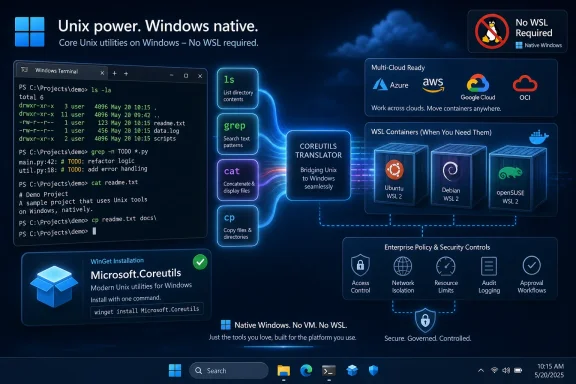The height and width of the screenshot is (384, 576).
Task: Click the Access Control shield icon
Action: click(x=360, y=265)
